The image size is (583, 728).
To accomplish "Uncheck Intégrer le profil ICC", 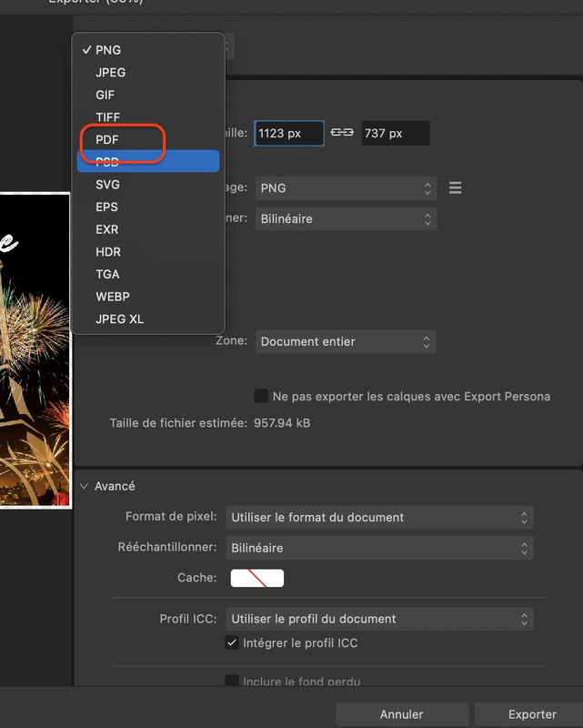I will coord(232,642).
